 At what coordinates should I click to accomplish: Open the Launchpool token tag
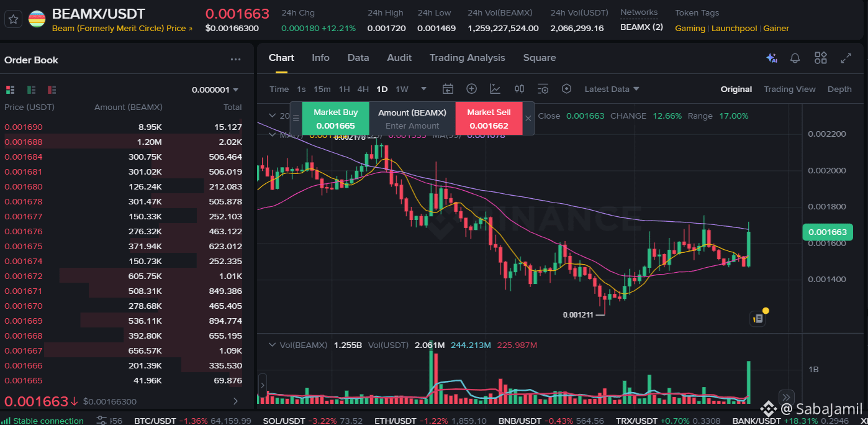click(x=735, y=28)
